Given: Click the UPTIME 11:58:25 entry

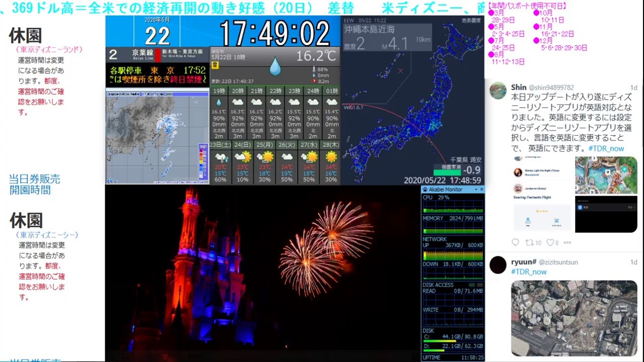Looking at the screenshot, I should [453, 357].
